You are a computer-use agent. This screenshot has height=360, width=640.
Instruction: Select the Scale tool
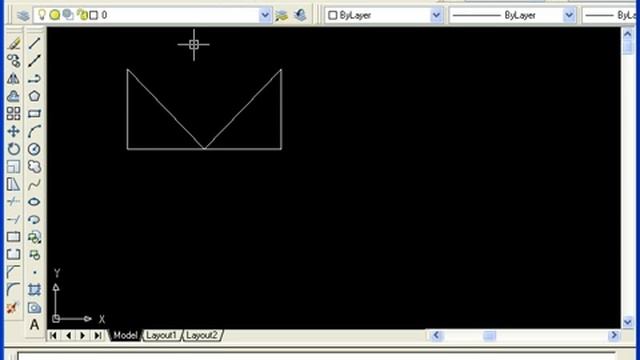click(13, 166)
